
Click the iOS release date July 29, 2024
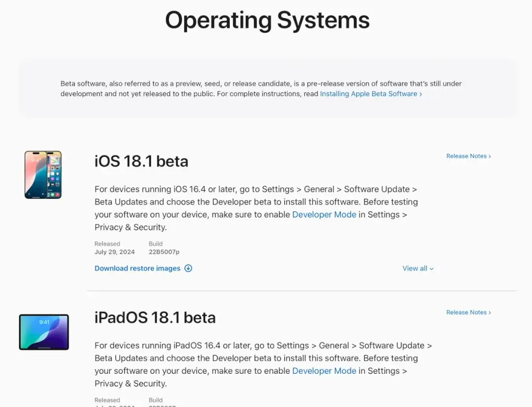[115, 252]
